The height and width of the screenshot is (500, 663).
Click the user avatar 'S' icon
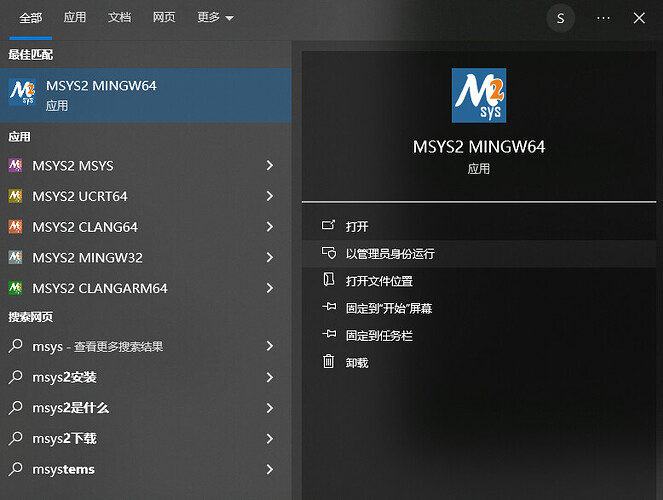[561, 18]
